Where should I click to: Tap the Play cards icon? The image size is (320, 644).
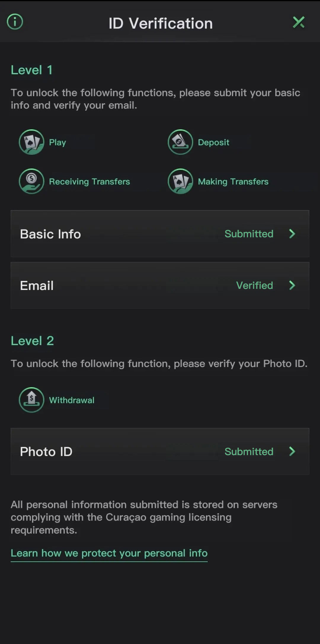point(31,142)
